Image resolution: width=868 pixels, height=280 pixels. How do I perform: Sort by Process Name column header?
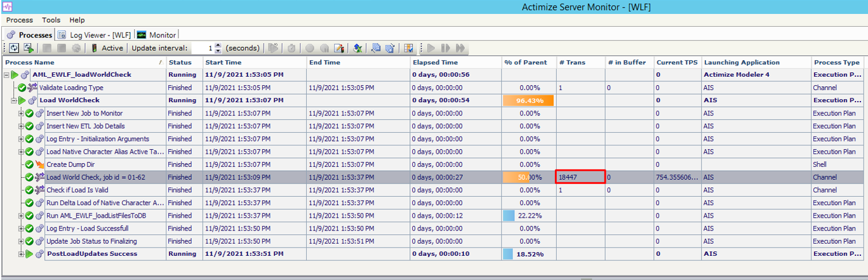click(x=84, y=62)
